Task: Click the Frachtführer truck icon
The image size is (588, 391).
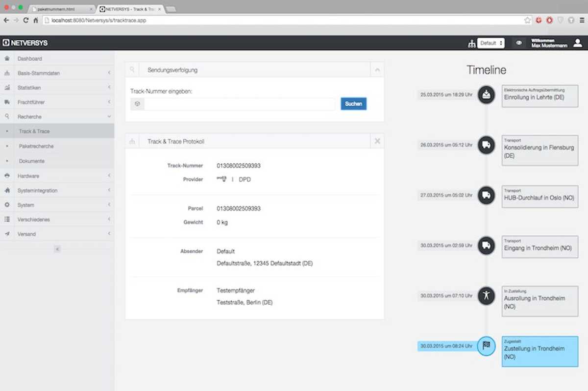Action: point(6,102)
